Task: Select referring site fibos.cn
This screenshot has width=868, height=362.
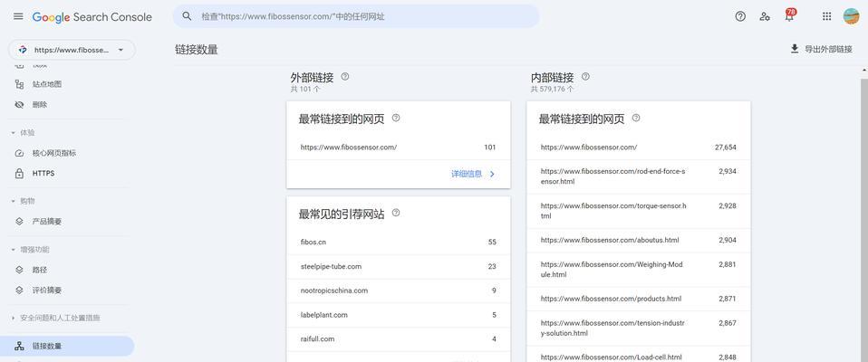Action: point(399,242)
